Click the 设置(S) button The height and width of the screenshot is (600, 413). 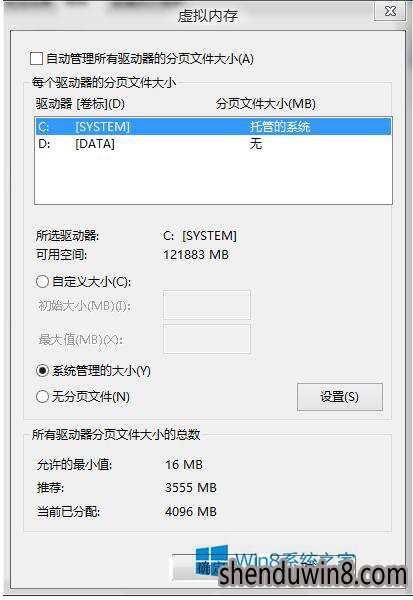340,397
